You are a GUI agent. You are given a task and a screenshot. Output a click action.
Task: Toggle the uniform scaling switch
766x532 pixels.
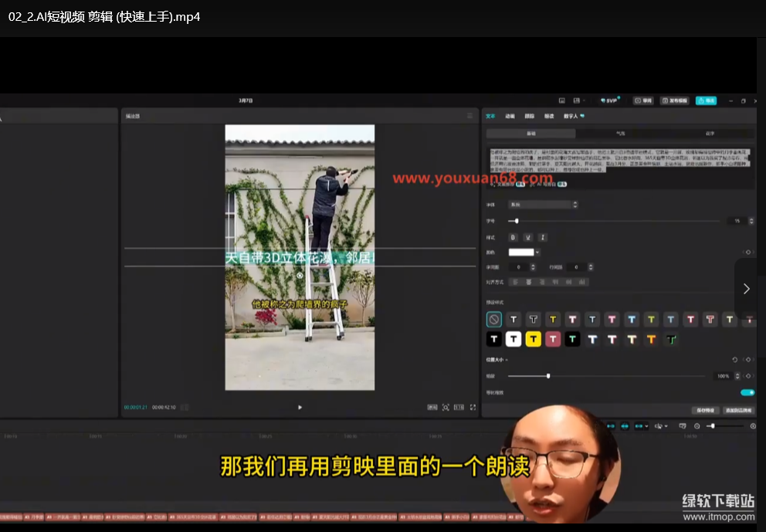point(747,392)
